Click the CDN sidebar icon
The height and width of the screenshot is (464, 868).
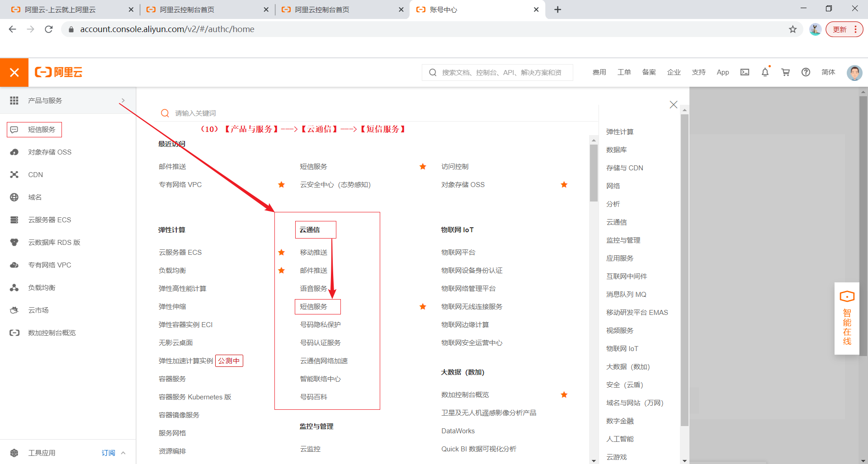pyautogui.click(x=14, y=175)
